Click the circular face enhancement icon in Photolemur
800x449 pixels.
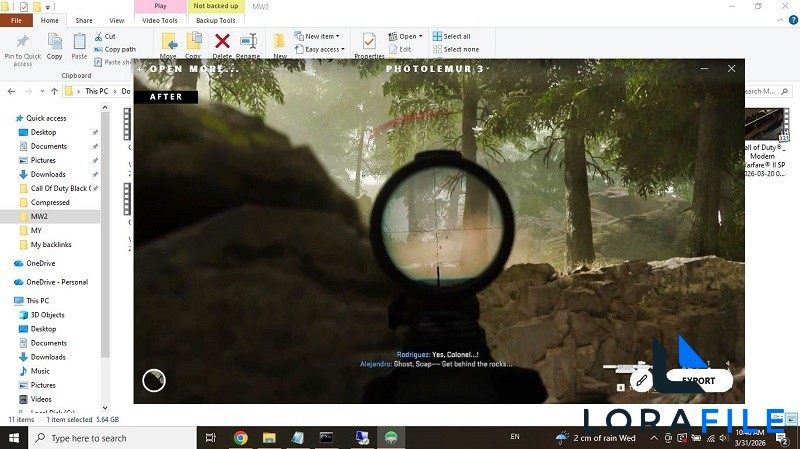click(154, 381)
